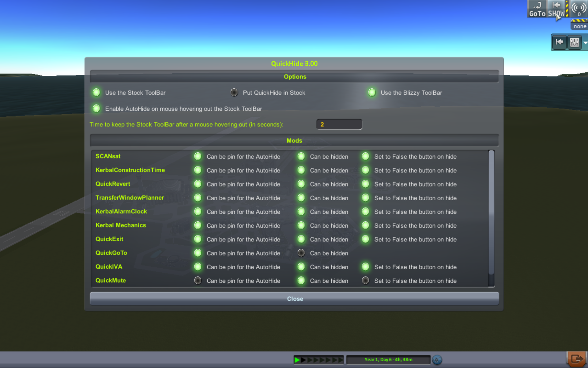Image resolution: width=588 pixels, height=368 pixels.
Task: Click the Options section header
Action: 294,77
